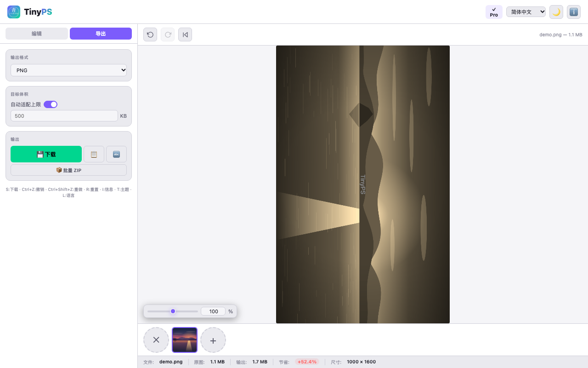Toggle the 自动适配上限 switch
The height and width of the screenshot is (368, 588).
pyautogui.click(x=51, y=104)
